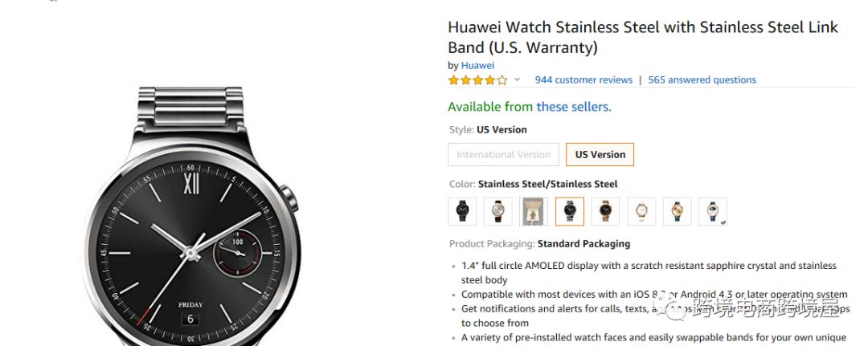Click the large Huawei Watch product image
Viewport: 868px width, 346px height.
pyautogui.click(x=191, y=216)
